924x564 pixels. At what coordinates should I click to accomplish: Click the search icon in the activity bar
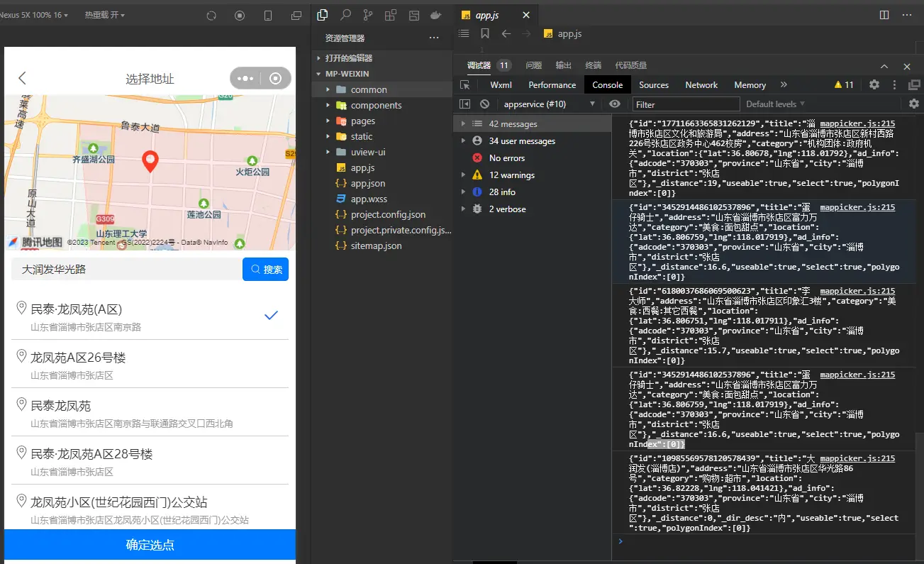point(345,15)
